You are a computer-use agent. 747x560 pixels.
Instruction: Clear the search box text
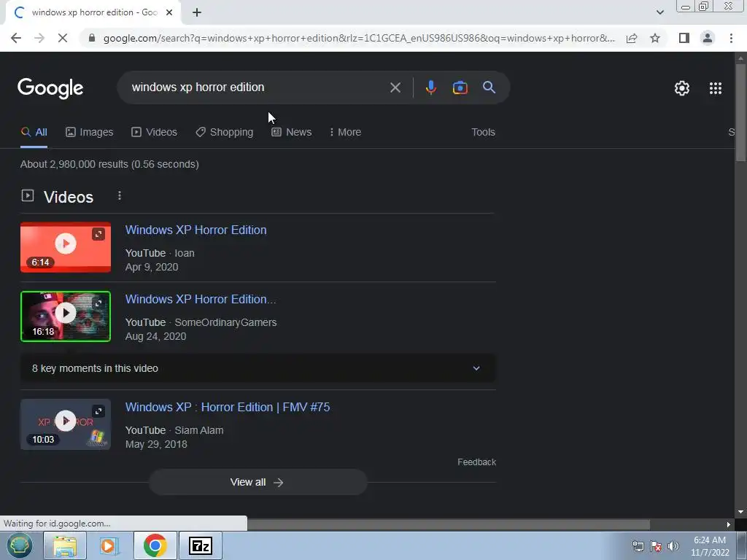[395, 87]
